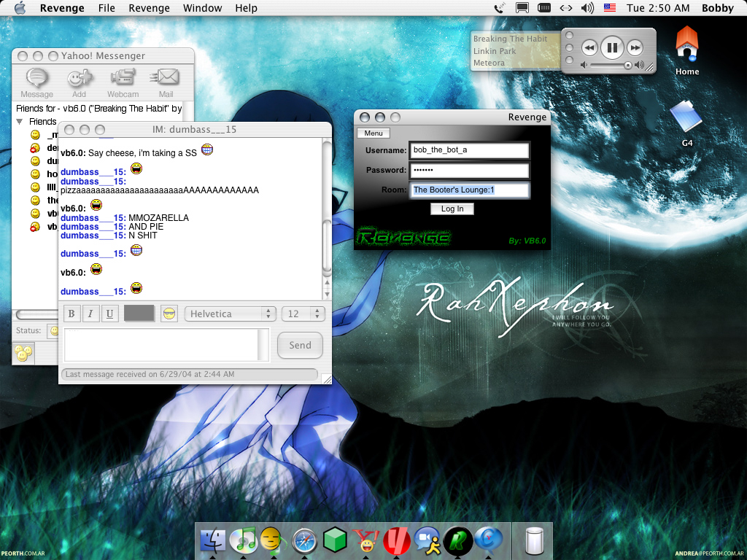Click the US flag input menu icon
This screenshot has width=747, height=560.
[x=610, y=7]
